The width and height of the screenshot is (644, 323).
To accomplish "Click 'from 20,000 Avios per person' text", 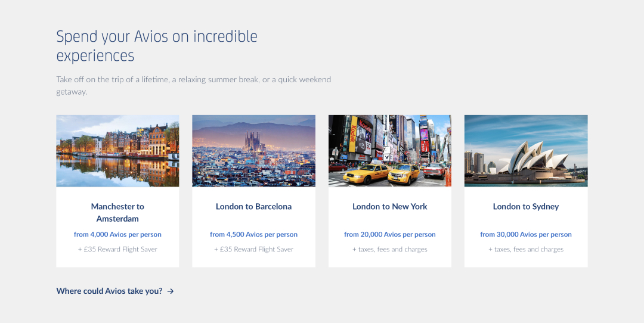I will [x=389, y=235].
